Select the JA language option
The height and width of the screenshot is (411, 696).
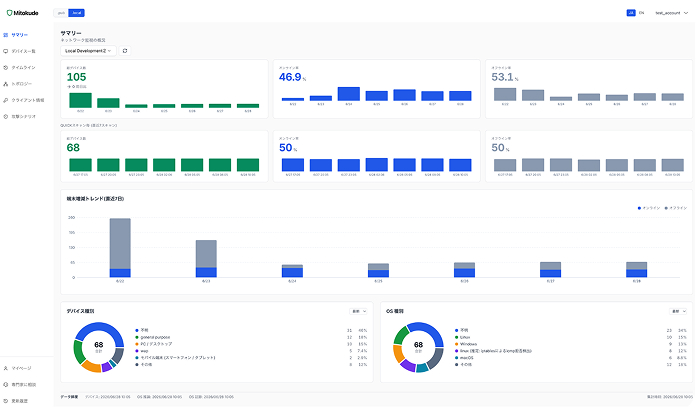[631, 13]
